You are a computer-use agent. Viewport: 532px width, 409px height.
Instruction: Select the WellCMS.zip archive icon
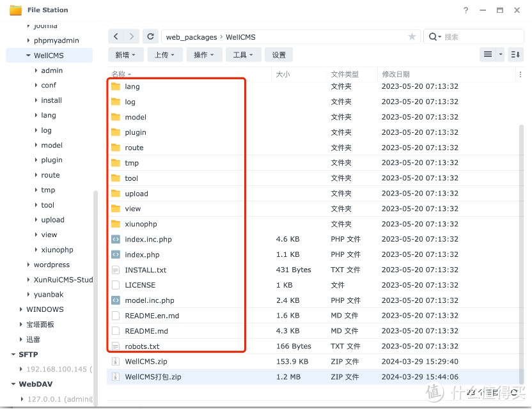tap(116, 362)
